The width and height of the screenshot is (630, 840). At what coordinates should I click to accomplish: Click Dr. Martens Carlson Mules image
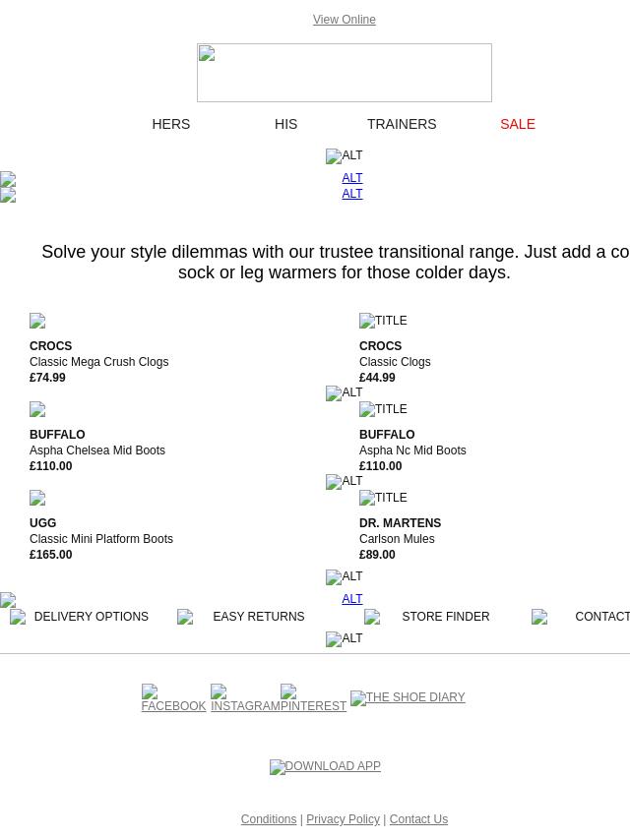click(x=383, y=498)
